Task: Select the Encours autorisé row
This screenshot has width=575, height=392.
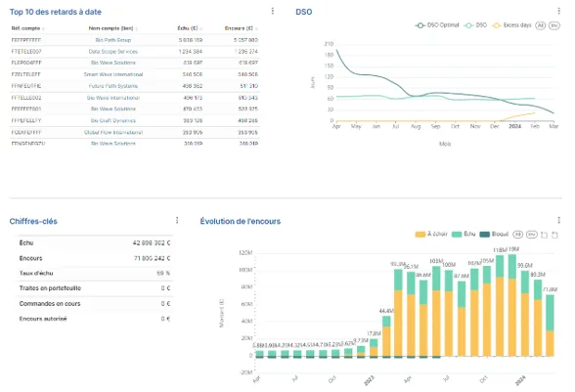Action: 95,319
